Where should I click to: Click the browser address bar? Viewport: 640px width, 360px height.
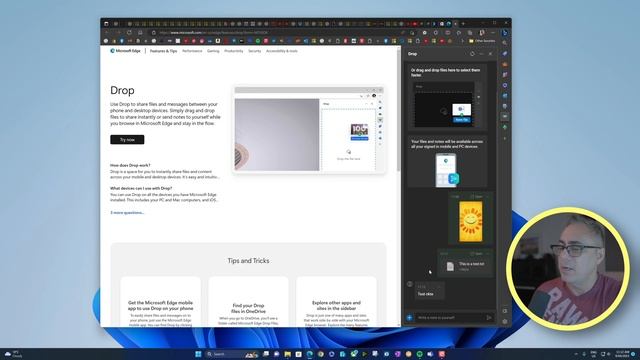click(276, 33)
